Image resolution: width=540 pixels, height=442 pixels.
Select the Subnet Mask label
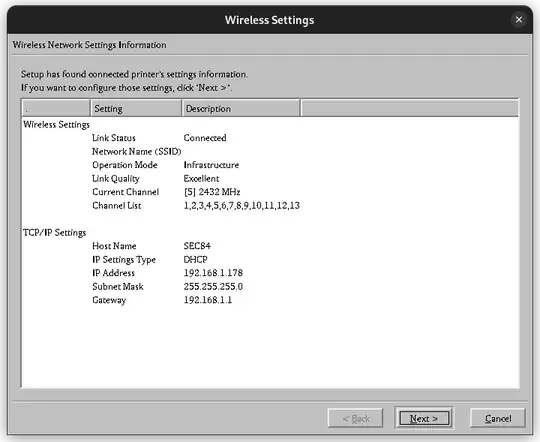click(x=117, y=286)
